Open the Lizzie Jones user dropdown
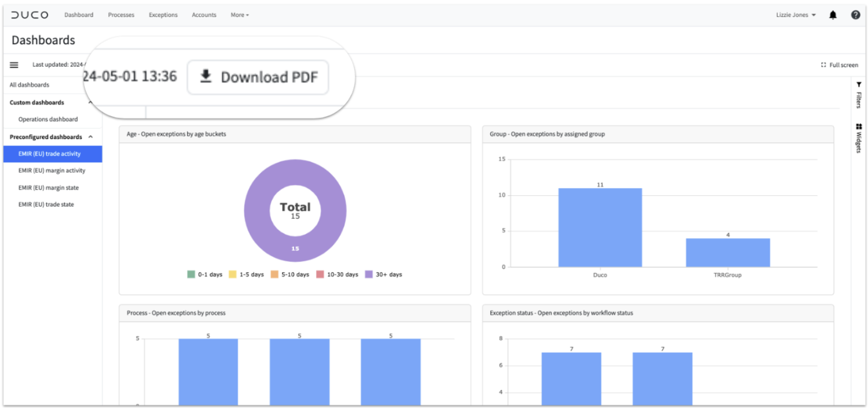The image size is (868, 408). point(796,15)
